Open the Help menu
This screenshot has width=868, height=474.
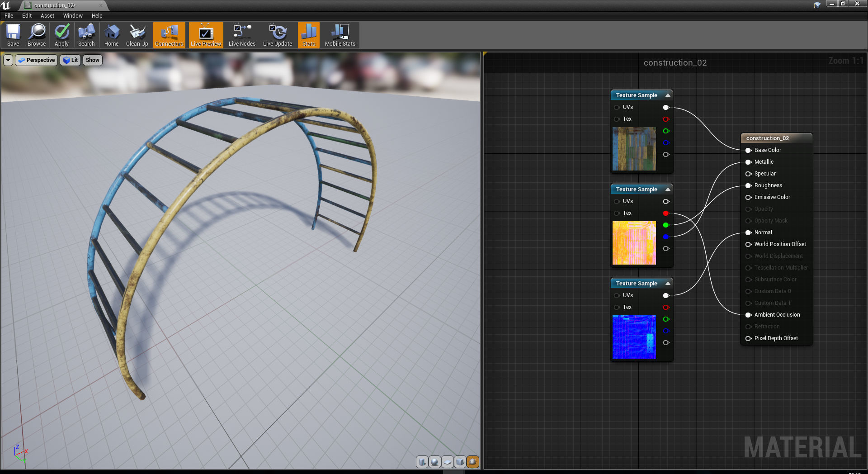tap(97, 15)
